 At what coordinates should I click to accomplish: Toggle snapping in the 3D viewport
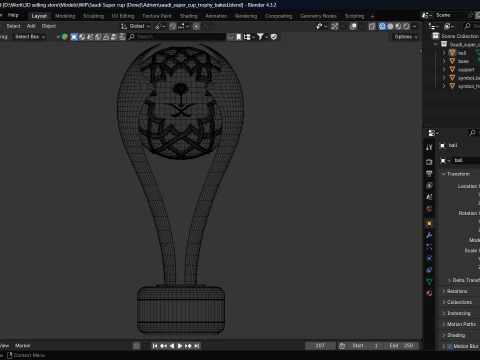173,26
